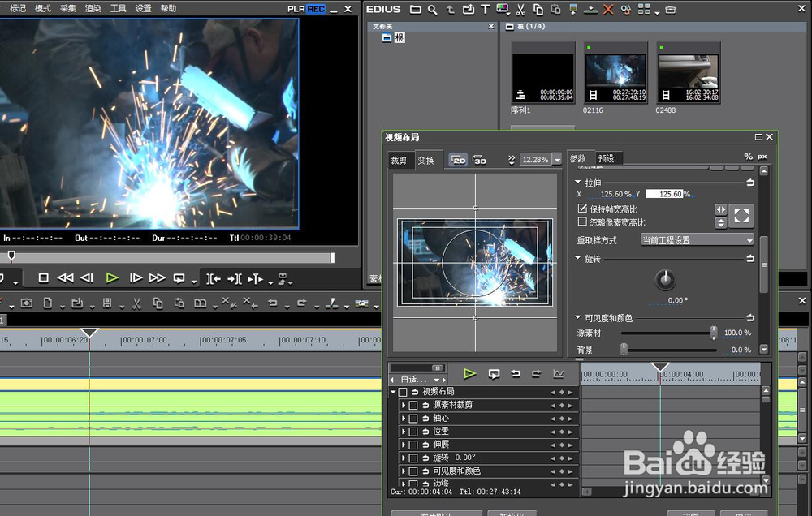Click the rotation dial knob
Screen dimensions: 812x516
[x=666, y=279]
